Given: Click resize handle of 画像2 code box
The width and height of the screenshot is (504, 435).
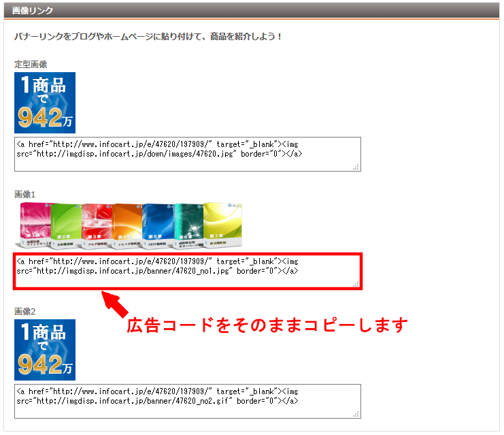Looking at the screenshot, I should click(356, 414).
